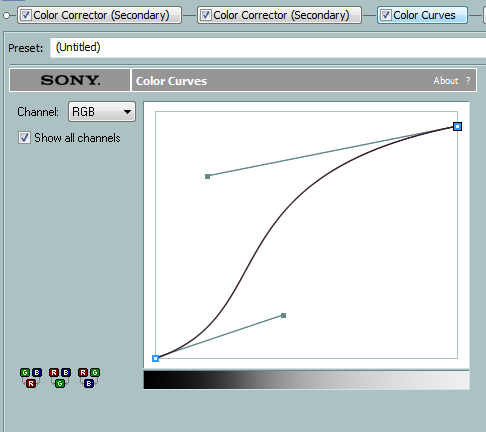Viewport: 486px width, 432px height.
Task: Toggle the second Color Corrector (Secondary) checkbox
Action: (206, 15)
